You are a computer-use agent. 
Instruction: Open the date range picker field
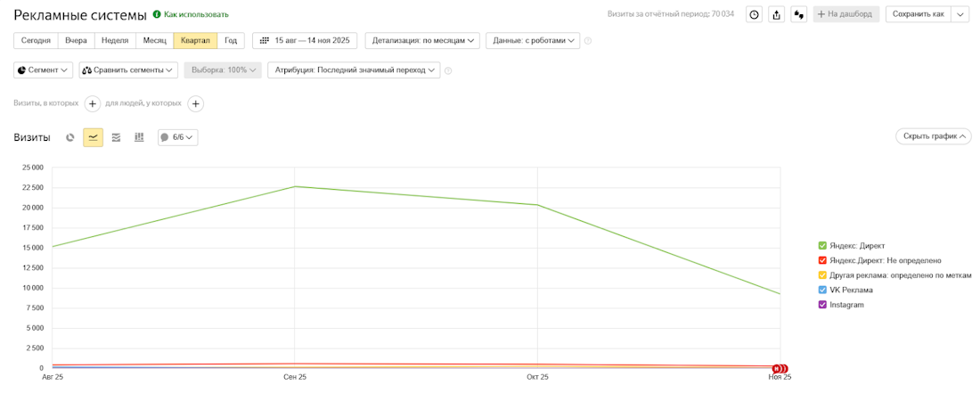coord(305,41)
